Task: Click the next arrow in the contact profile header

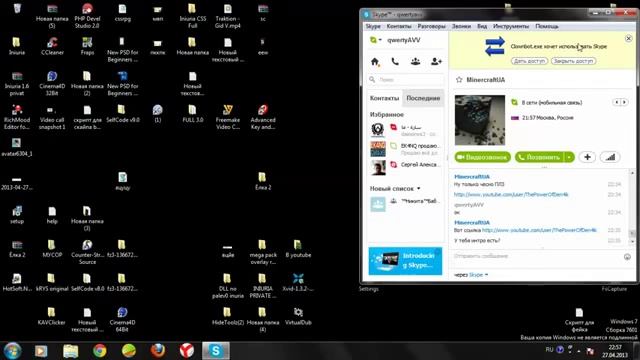Action: (x=624, y=102)
